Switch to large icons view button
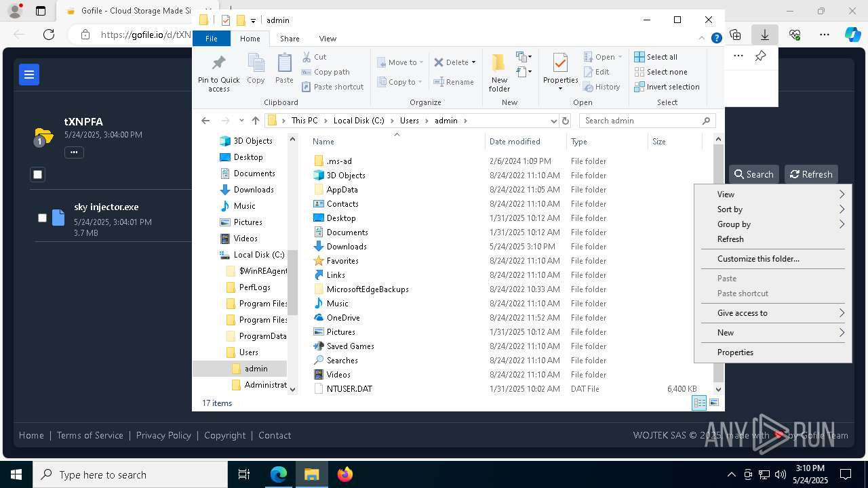 pos(714,403)
